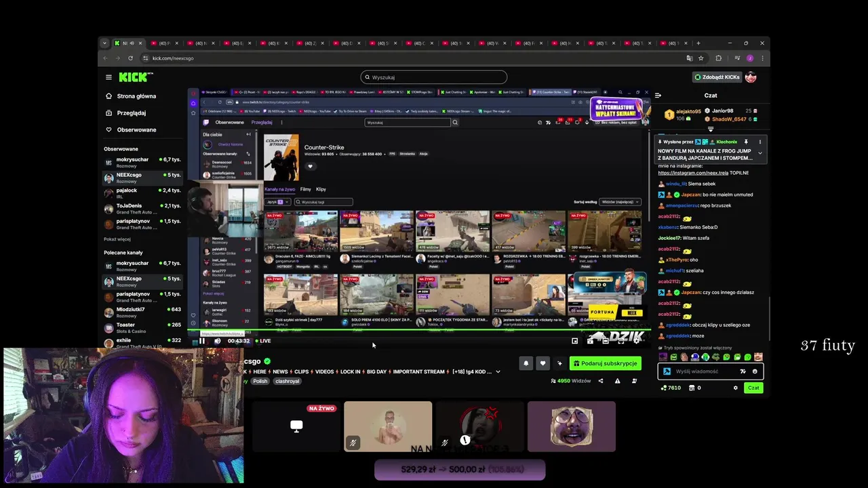Open the tab search dropdown arrow

point(104,43)
